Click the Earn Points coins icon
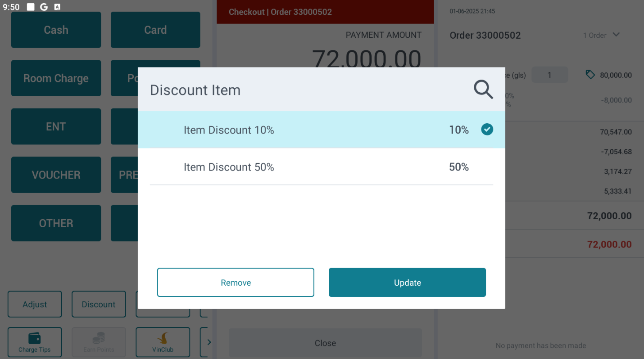Image resolution: width=644 pixels, height=359 pixels. point(99,339)
